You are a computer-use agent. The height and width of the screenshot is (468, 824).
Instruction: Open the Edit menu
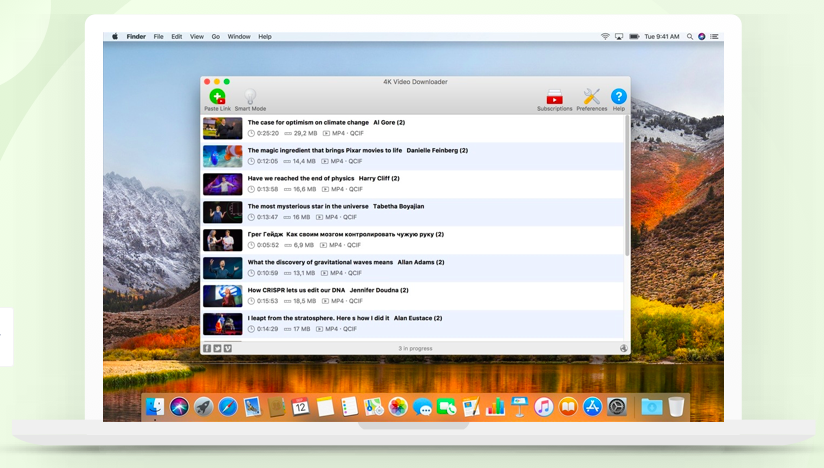tap(177, 37)
